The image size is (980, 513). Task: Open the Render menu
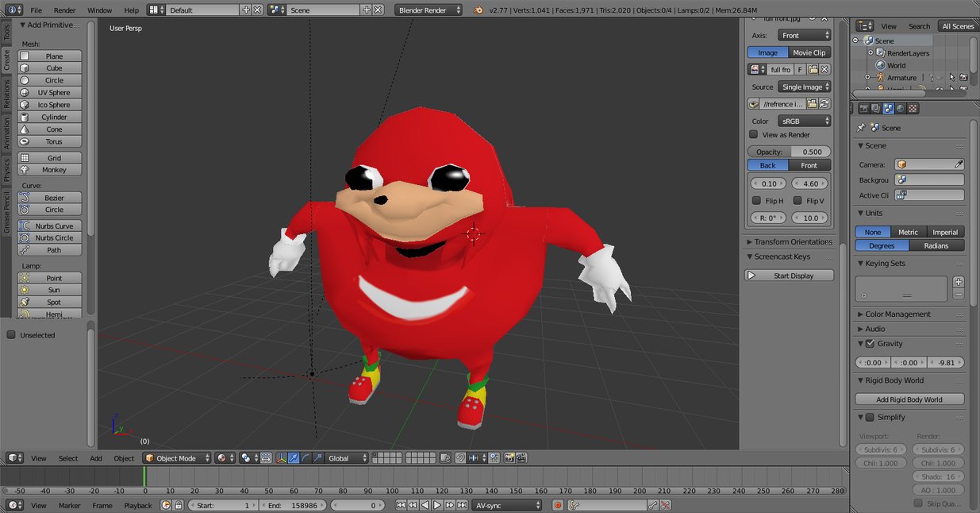[64, 10]
